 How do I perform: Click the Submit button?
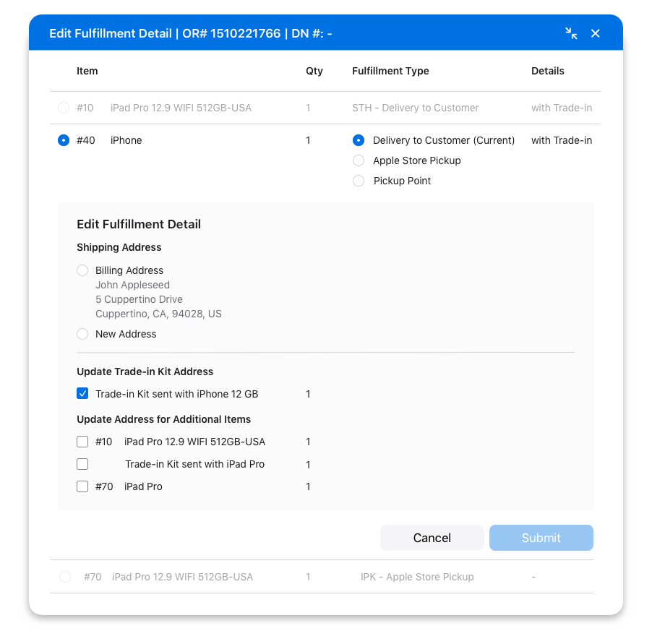click(541, 538)
